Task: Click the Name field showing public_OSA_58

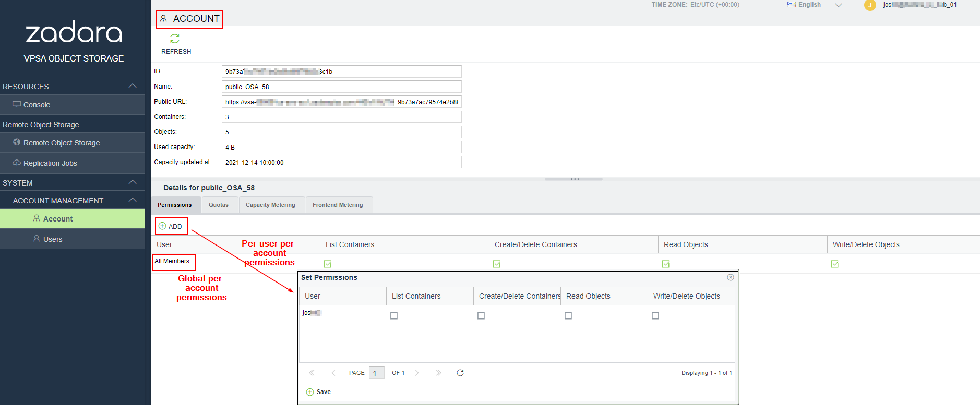Action: pos(342,87)
